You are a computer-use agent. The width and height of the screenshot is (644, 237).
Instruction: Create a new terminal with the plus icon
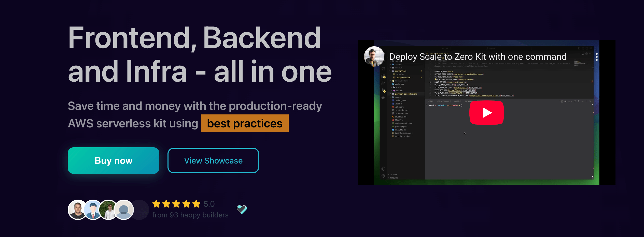(569, 101)
